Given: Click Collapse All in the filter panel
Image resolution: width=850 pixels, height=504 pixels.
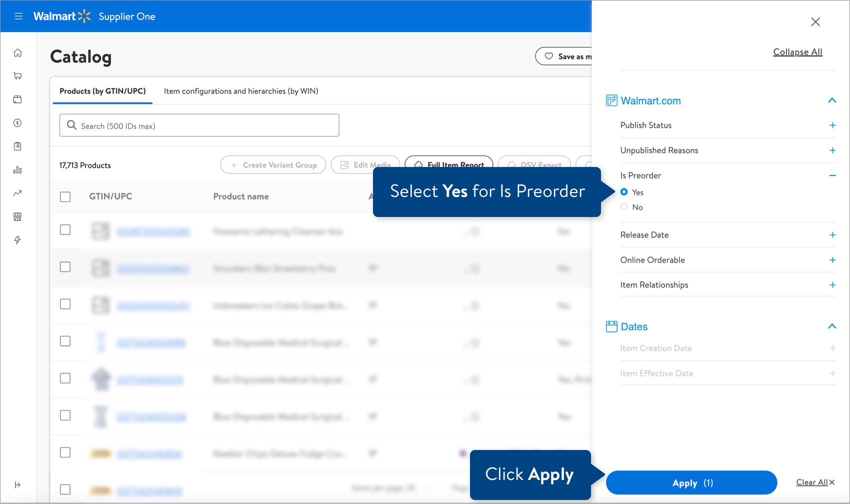Looking at the screenshot, I should 797,51.
